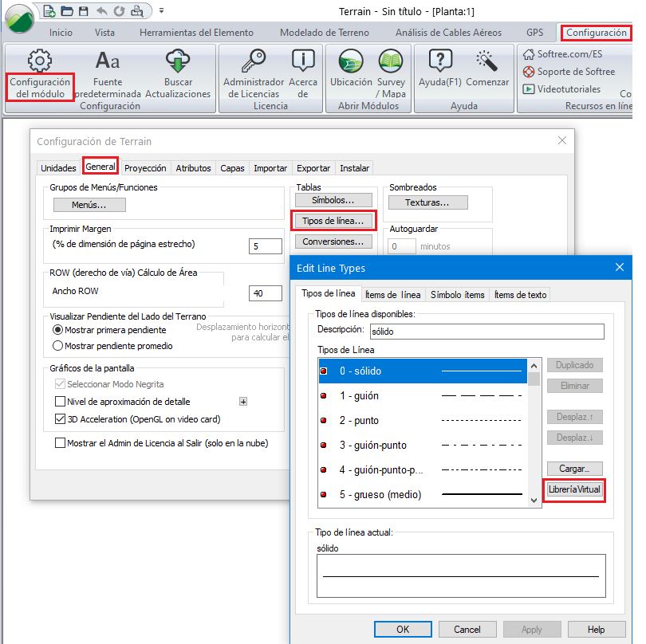Confirm Edit Line Types with OK
The height and width of the screenshot is (644, 646).
pos(403,629)
